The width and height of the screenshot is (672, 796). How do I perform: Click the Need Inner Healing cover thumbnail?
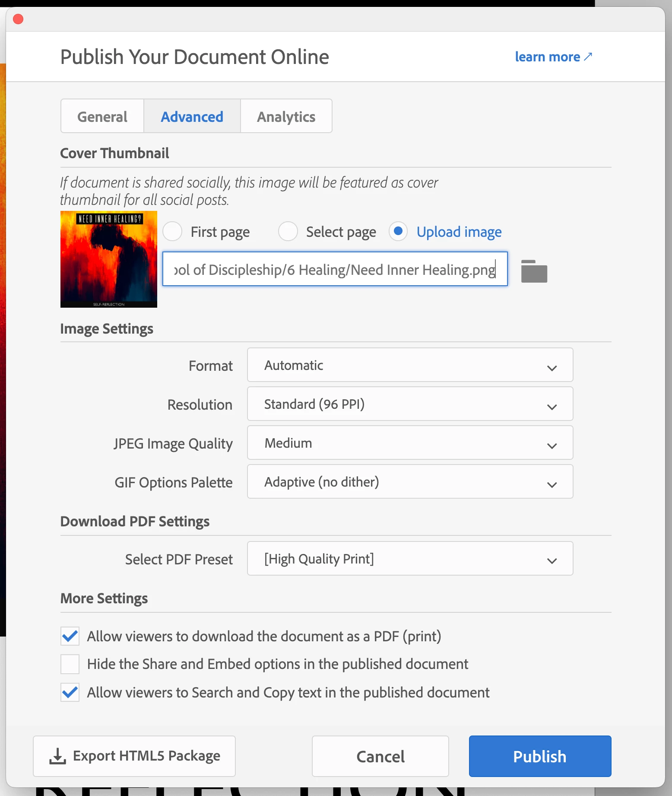click(109, 259)
